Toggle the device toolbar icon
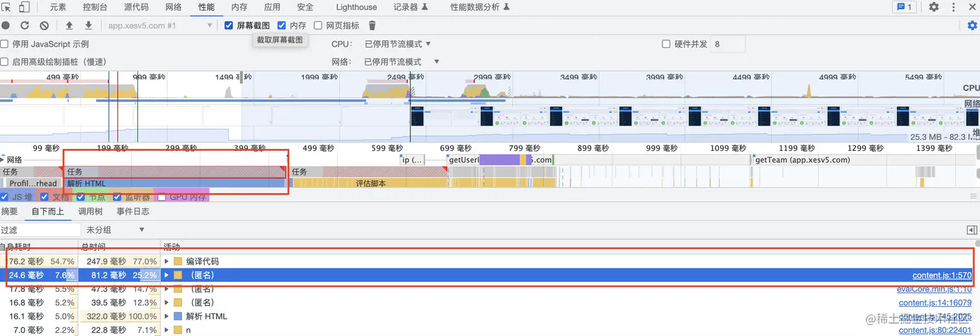This screenshot has height=336, width=980. click(24, 7)
